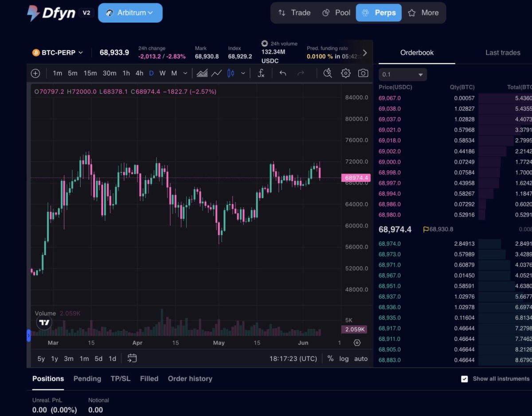This screenshot has height=416, width=532.
Task: Select the 1m date range in bottom bar
Action: (84, 359)
